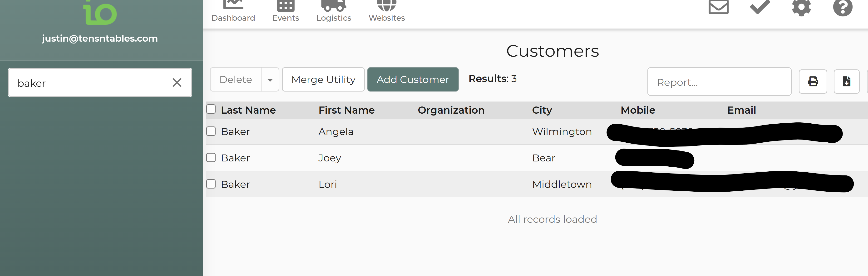
Task: Click the Bear city cell
Action: [543, 158]
